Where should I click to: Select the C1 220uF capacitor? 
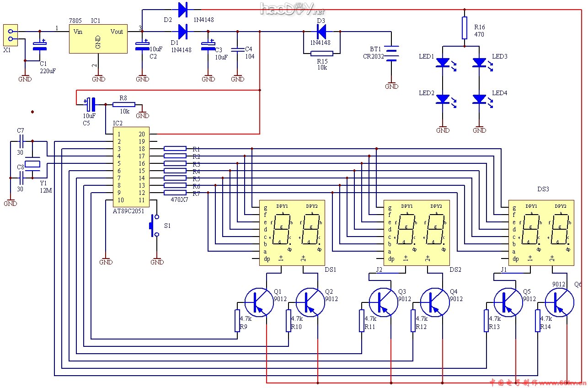pos(39,48)
